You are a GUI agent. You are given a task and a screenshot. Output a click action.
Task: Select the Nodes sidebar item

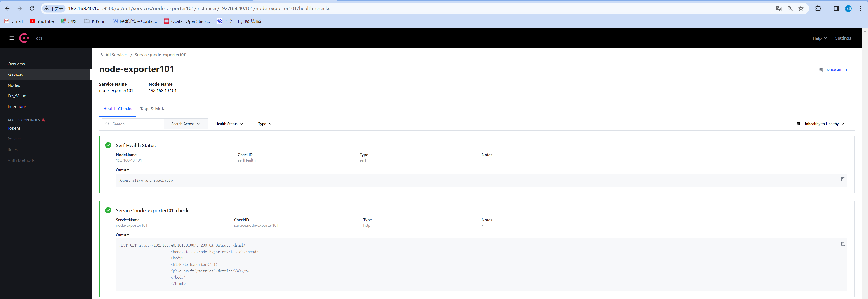tap(14, 85)
